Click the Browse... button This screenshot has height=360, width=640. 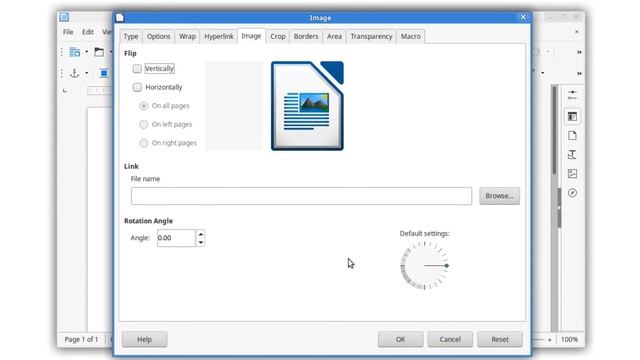(499, 196)
